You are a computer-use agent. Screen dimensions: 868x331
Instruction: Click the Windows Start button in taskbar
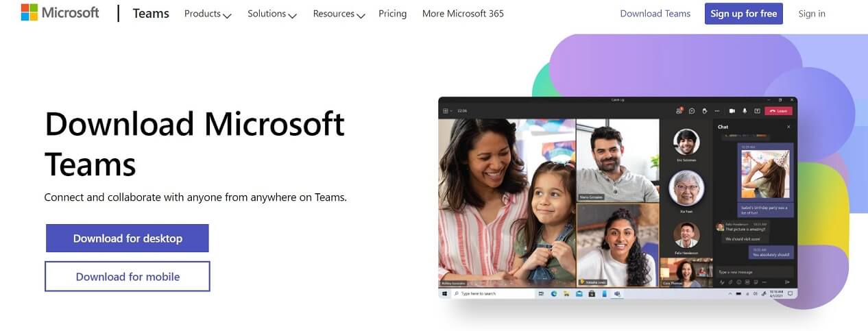click(x=444, y=293)
